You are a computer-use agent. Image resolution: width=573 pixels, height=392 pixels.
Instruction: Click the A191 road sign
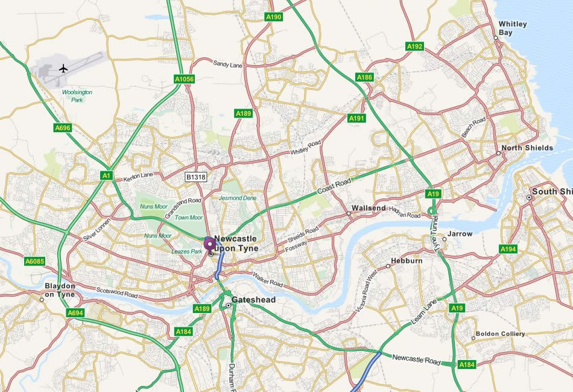click(356, 118)
